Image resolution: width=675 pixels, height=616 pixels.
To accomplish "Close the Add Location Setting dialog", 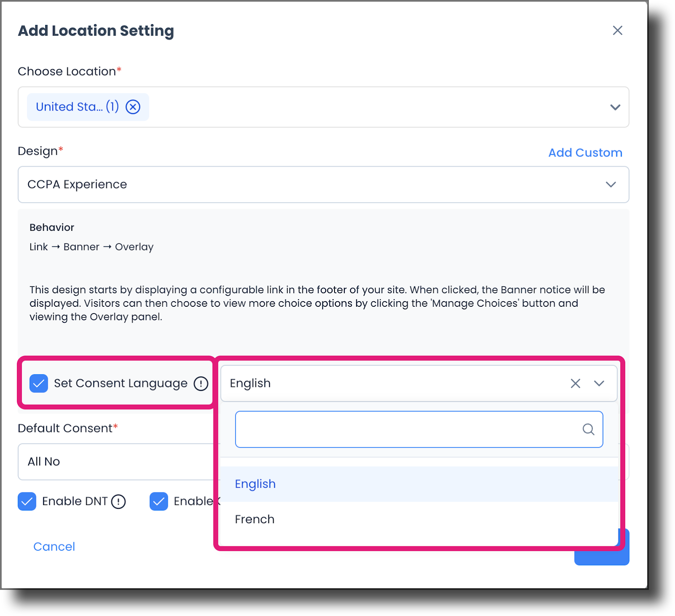I will [617, 30].
